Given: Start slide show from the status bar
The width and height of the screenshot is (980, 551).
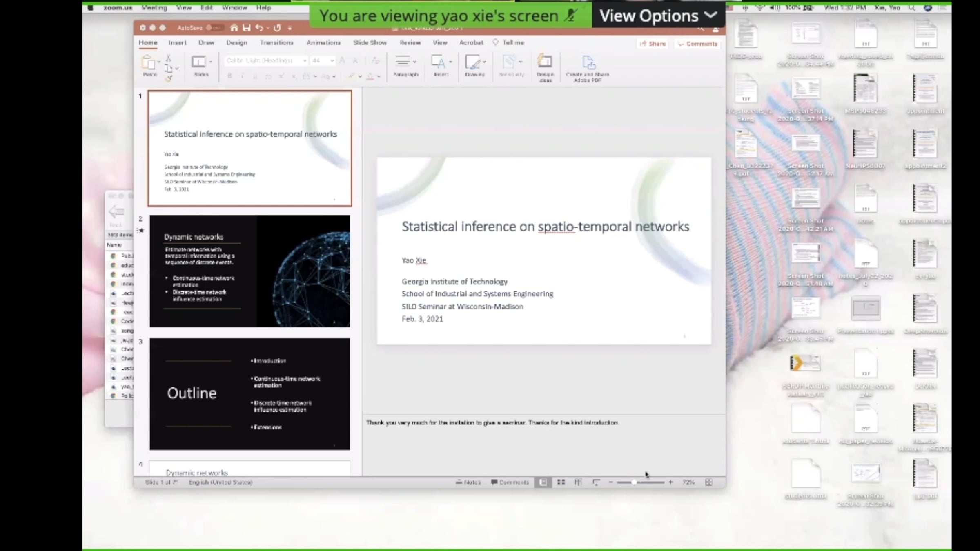Looking at the screenshot, I should pos(596,482).
